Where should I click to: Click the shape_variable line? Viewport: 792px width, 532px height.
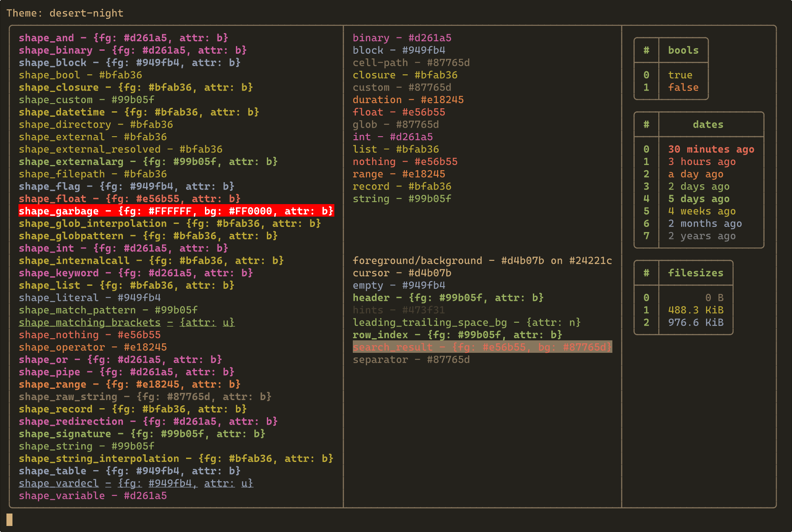click(93, 496)
